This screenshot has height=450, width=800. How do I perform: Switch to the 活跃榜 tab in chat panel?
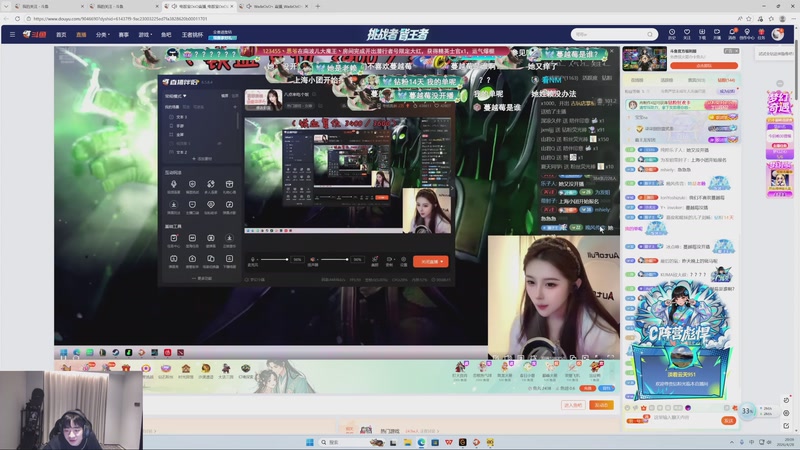pyautogui.click(x=666, y=80)
